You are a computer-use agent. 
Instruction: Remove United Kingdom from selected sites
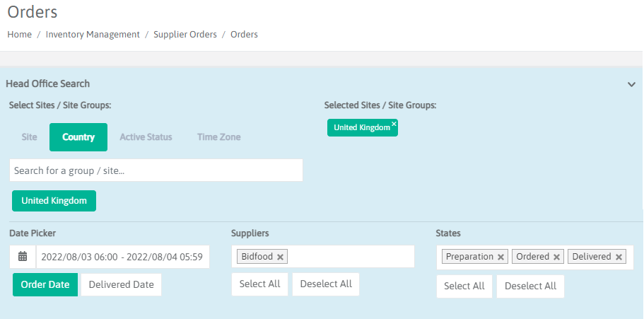click(394, 123)
